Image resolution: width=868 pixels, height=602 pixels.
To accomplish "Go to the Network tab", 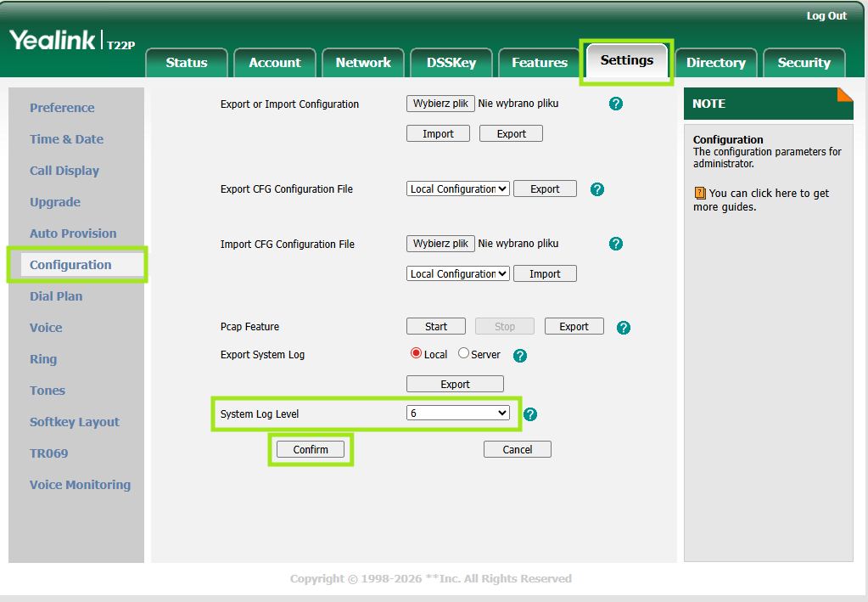I will tap(363, 63).
